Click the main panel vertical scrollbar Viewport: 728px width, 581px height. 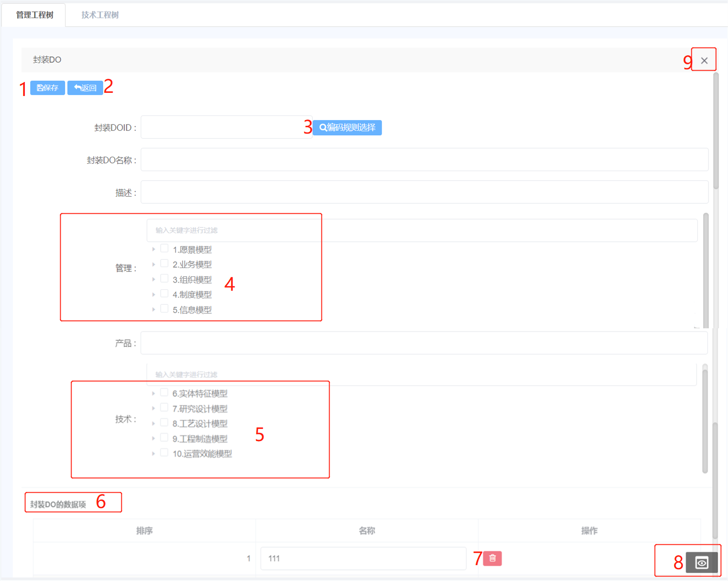pyautogui.click(x=716, y=131)
